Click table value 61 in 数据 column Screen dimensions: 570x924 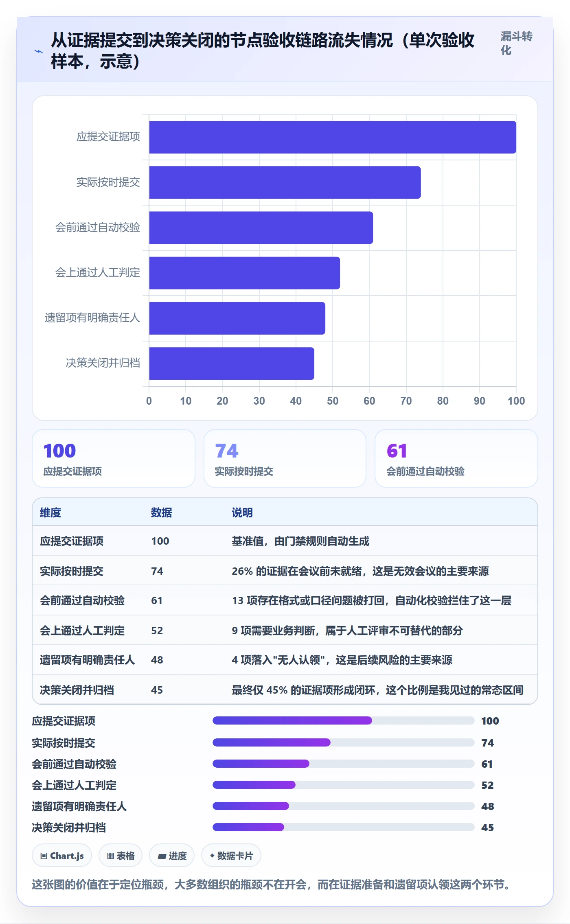point(157,600)
